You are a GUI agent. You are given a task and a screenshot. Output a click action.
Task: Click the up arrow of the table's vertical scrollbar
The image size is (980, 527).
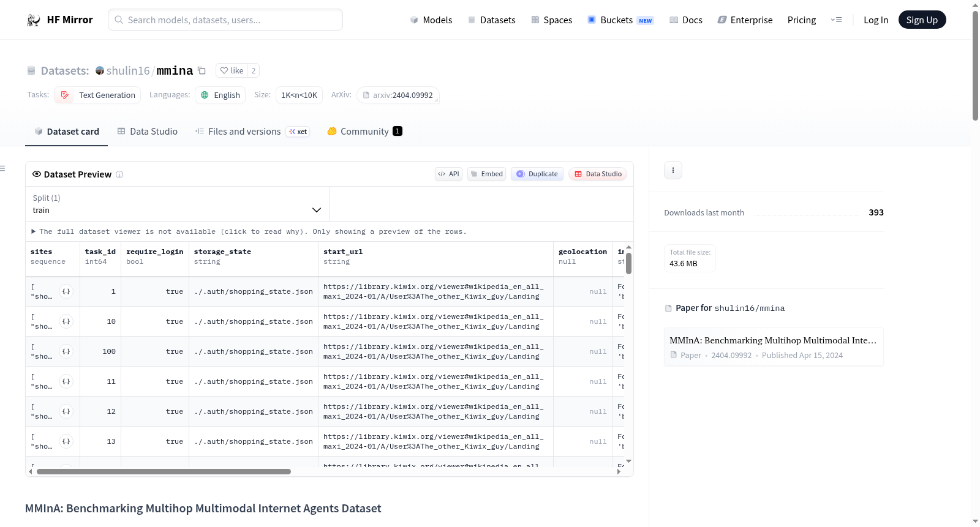(628, 247)
